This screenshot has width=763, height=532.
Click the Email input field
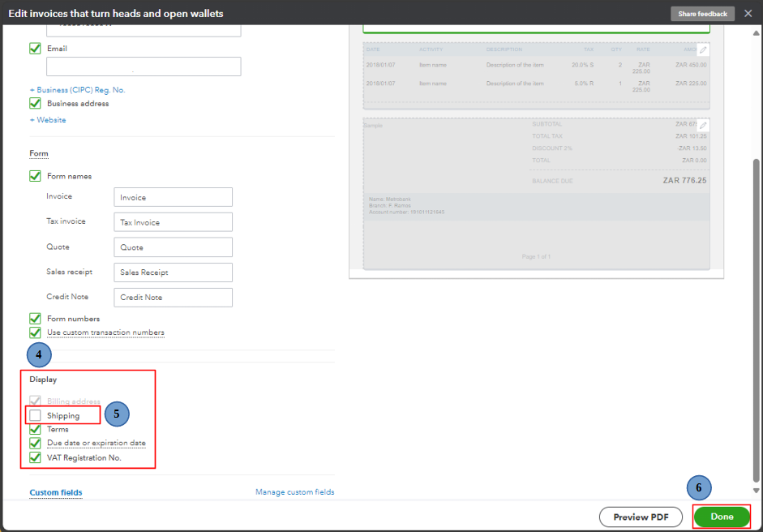[x=144, y=66]
